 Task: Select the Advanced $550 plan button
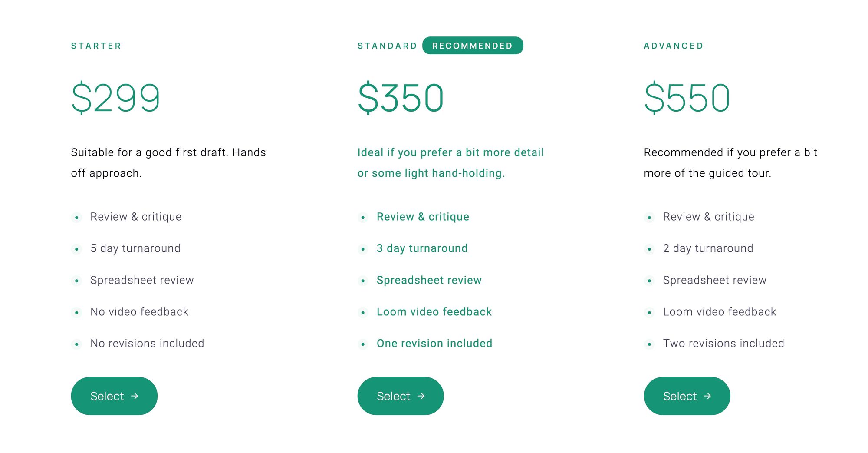[687, 396]
